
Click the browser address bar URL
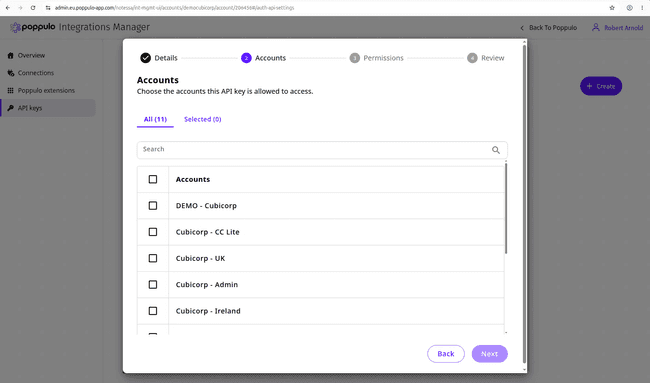(x=174, y=7)
